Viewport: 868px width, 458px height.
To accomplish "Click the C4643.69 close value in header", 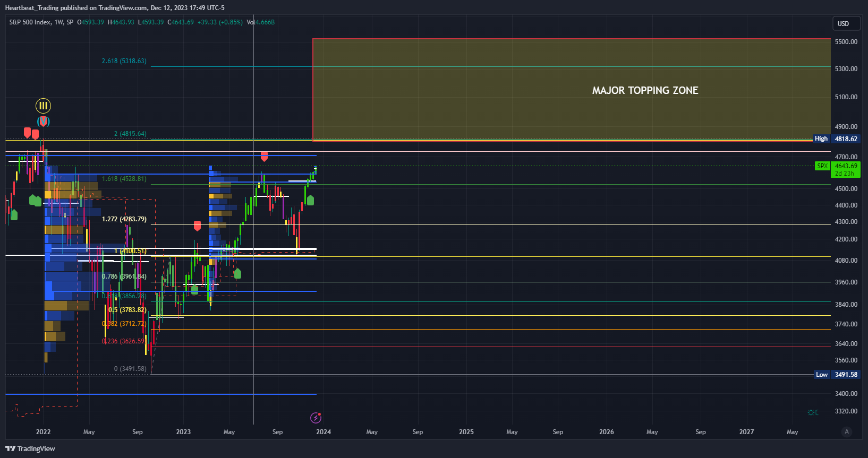I will pyautogui.click(x=181, y=22).
